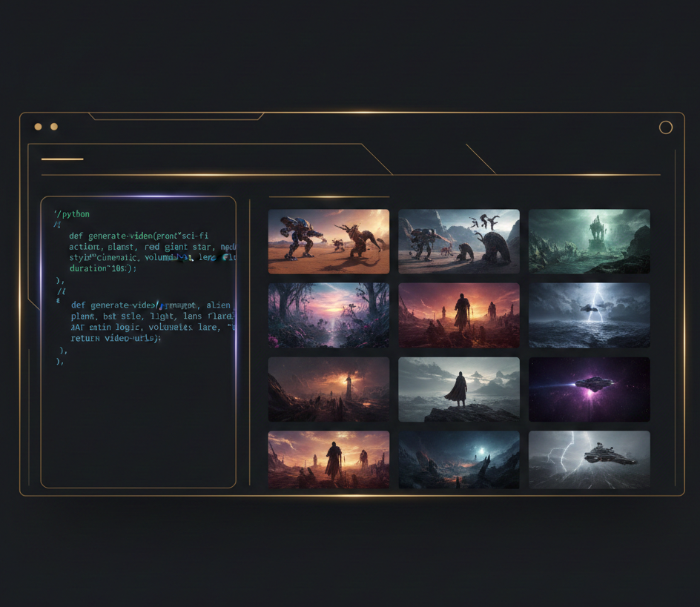Click the first orange dot in title bar
This screenshot has height=607, width=700.
38,127
